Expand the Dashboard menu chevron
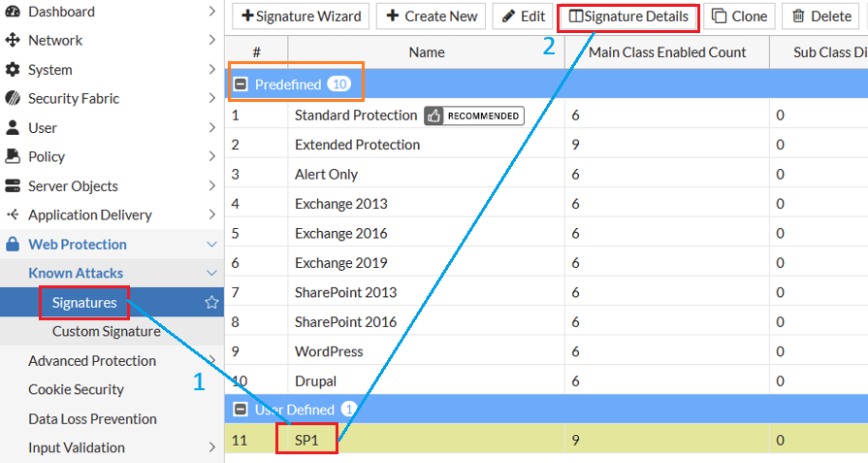Image resolution: width=868 pixels, height=463 pixels. click(212, 11)
